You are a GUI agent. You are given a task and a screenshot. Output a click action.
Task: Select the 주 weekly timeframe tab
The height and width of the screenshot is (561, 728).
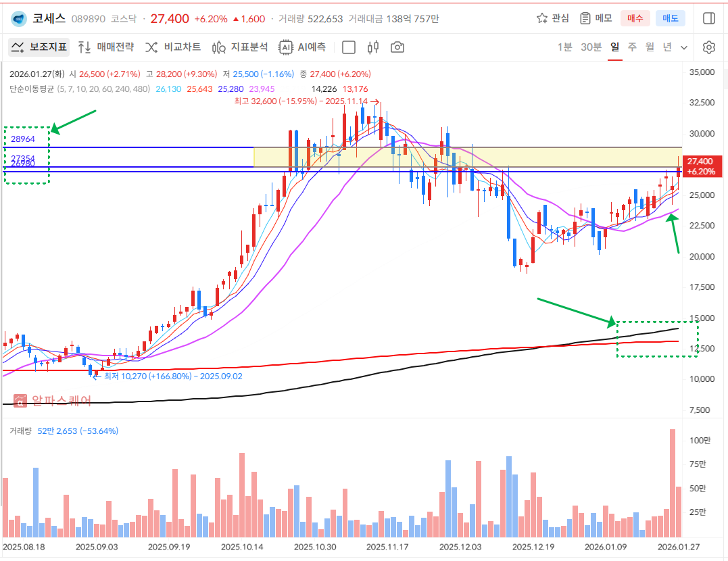632,47
